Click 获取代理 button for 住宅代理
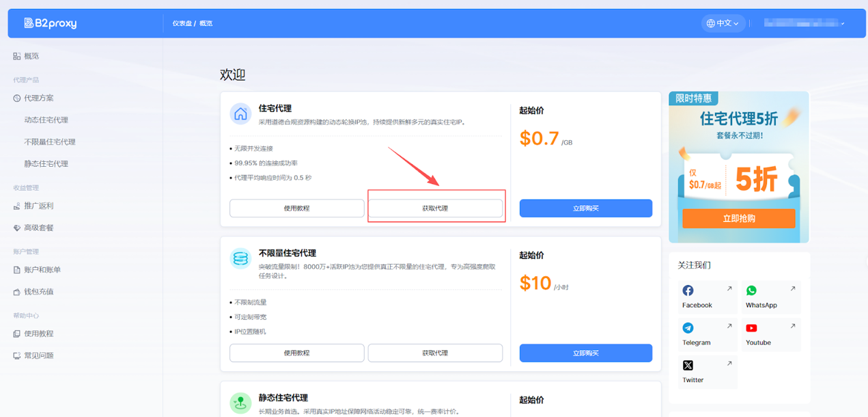 pyautogui.click(x=435, y=209)
